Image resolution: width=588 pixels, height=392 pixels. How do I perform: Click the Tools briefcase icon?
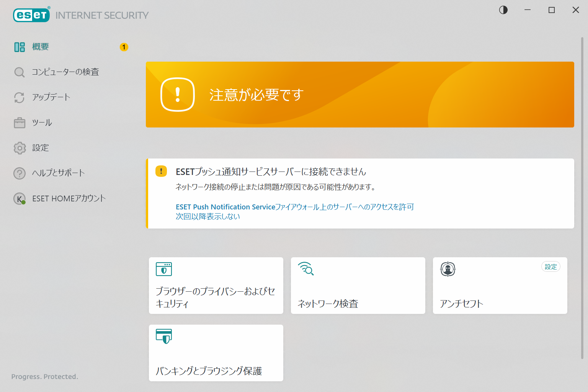pos(20,123)
